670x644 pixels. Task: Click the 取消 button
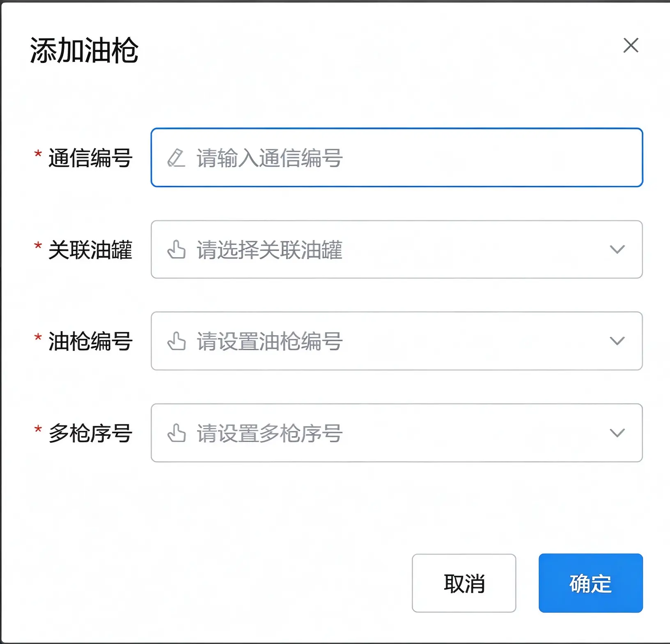point(464,583)
